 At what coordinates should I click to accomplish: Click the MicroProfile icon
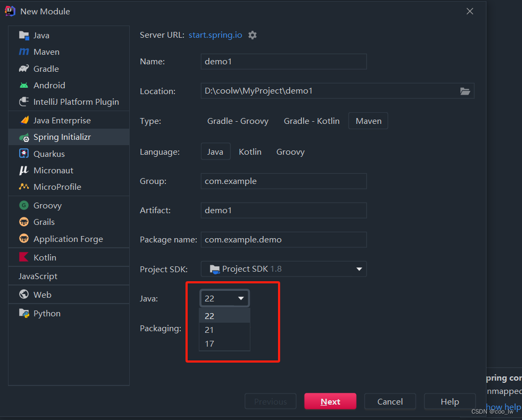[x=24, y=187]
